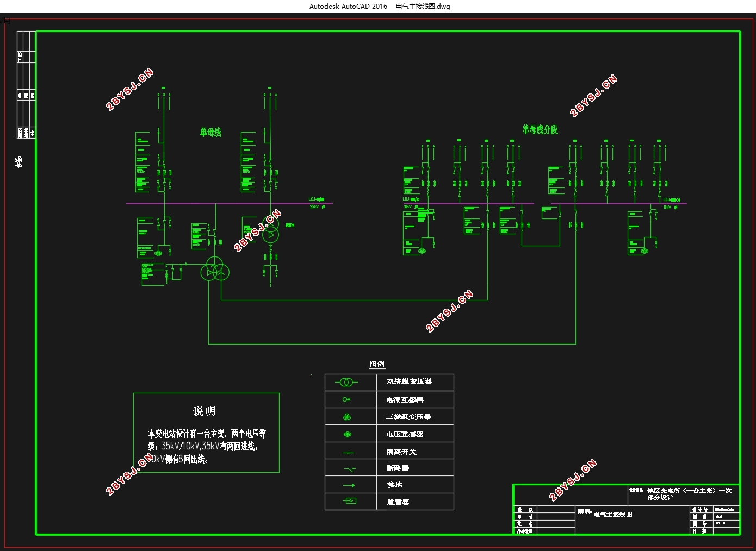Click the 电流互感器 legend text
The height and width of the screenshot is (551, 756).
pyautogui.click(x=405, y=399)
